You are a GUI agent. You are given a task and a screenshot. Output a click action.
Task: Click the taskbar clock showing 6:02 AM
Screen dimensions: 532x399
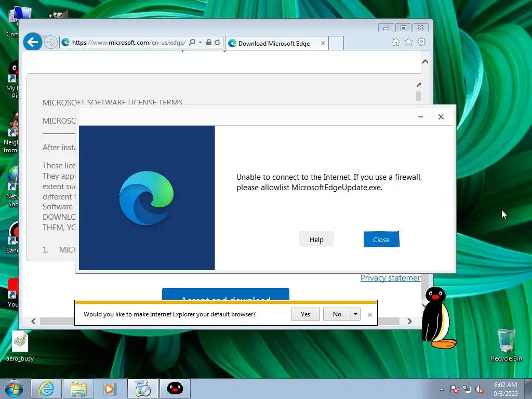506,389
